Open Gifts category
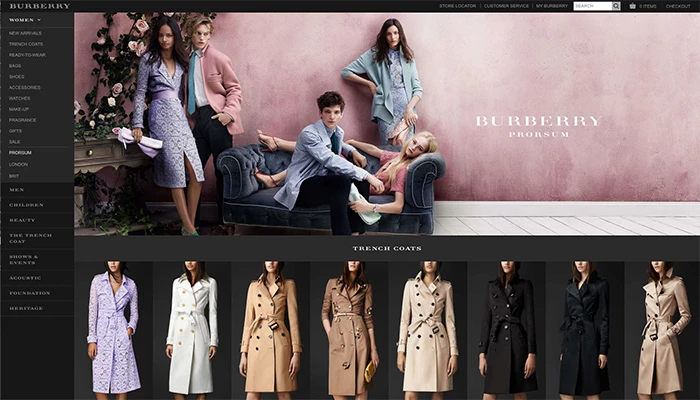The height and width of the screenshot is (400, 700). click(15, 131)
